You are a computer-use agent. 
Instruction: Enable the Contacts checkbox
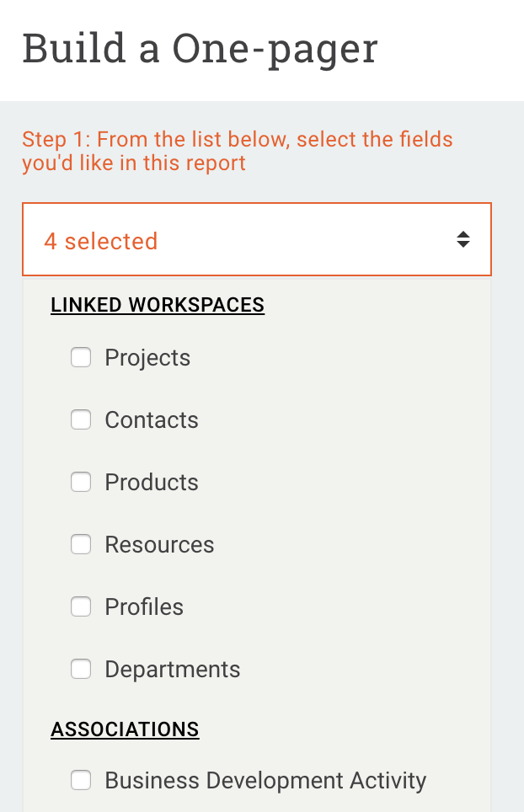[81, 420]
